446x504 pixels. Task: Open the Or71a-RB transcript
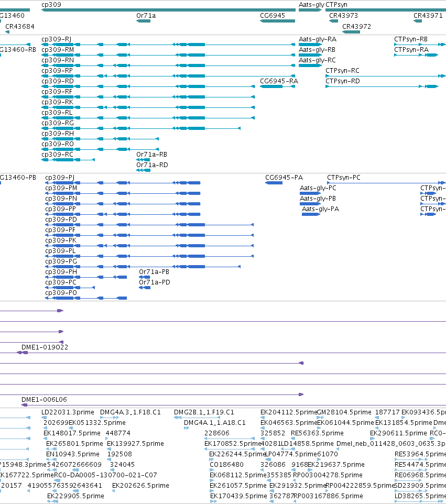tap(152, 155)
